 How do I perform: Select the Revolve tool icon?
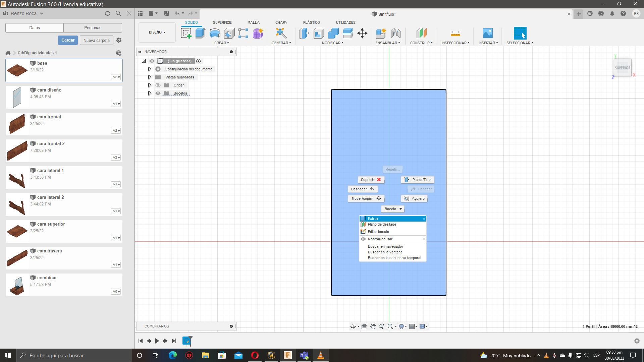click(215, 33)
